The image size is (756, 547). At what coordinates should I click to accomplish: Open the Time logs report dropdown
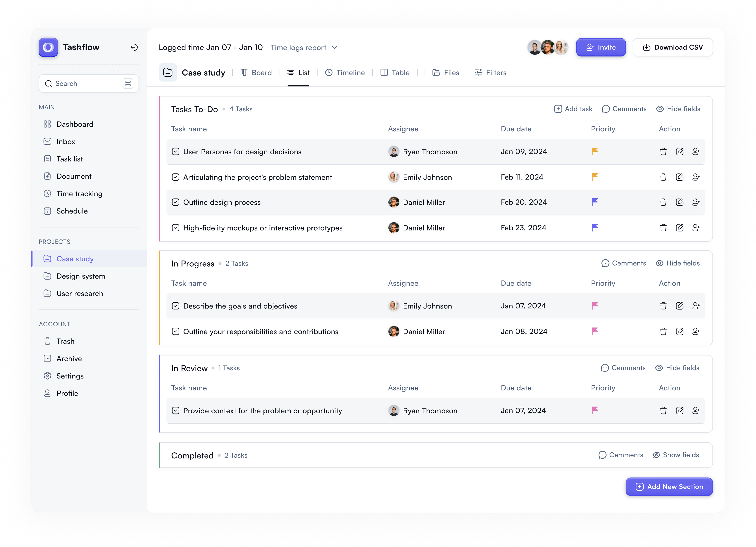pos(304,47)
